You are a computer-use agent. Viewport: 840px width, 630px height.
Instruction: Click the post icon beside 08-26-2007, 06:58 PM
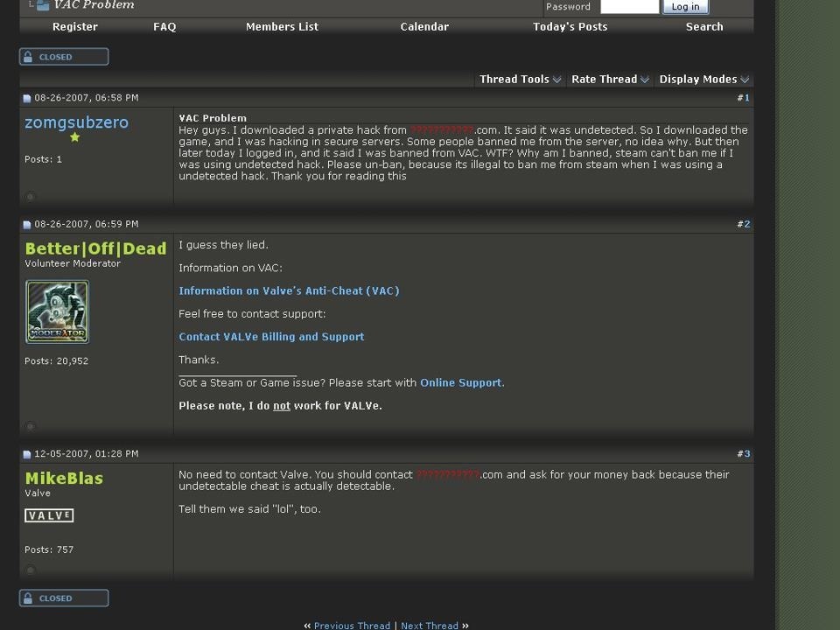click(x=27, y=99)
